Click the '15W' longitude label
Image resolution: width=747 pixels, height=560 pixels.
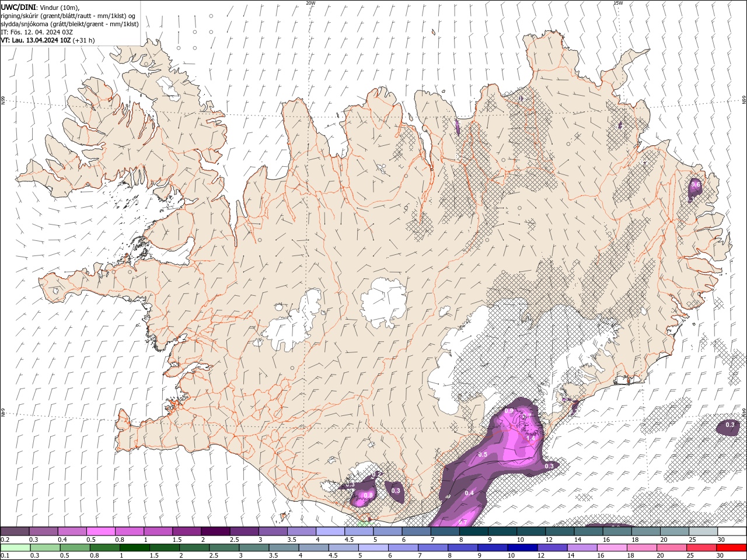618,3
